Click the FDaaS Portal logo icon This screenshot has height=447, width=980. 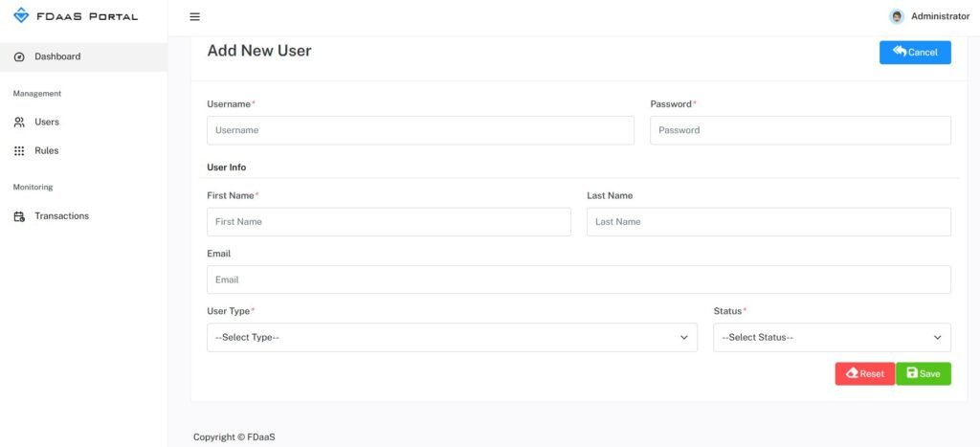coord(21,16)
